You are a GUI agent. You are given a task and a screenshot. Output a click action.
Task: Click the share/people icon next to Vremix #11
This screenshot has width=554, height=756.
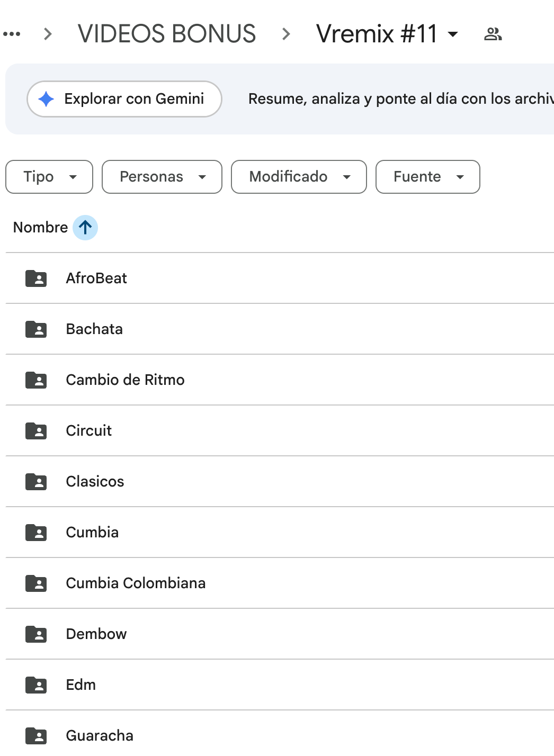coord(492,33)
